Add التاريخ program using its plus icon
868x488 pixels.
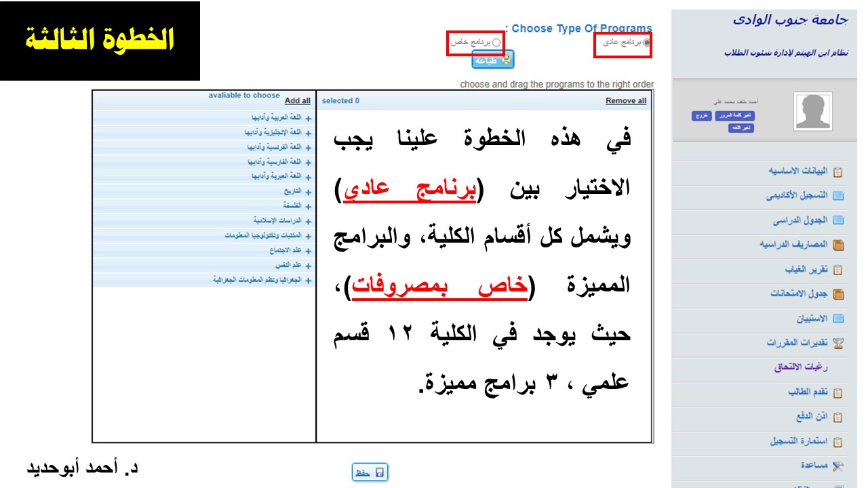[x=309, y=192]
